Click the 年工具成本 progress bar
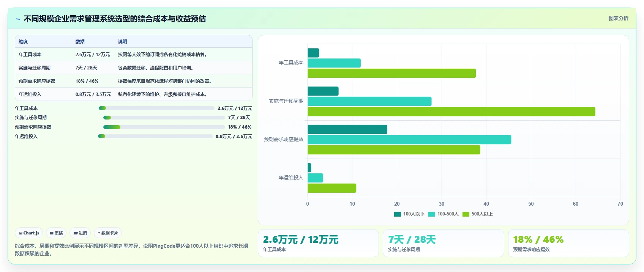The height and width of the screenshot is (272, 644). [156, 108]
